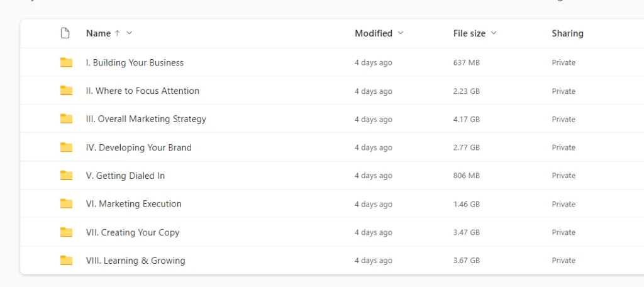The image size is (644, 287).
Task: Expand the Modified column dropdown
Action: pos(401,33)
